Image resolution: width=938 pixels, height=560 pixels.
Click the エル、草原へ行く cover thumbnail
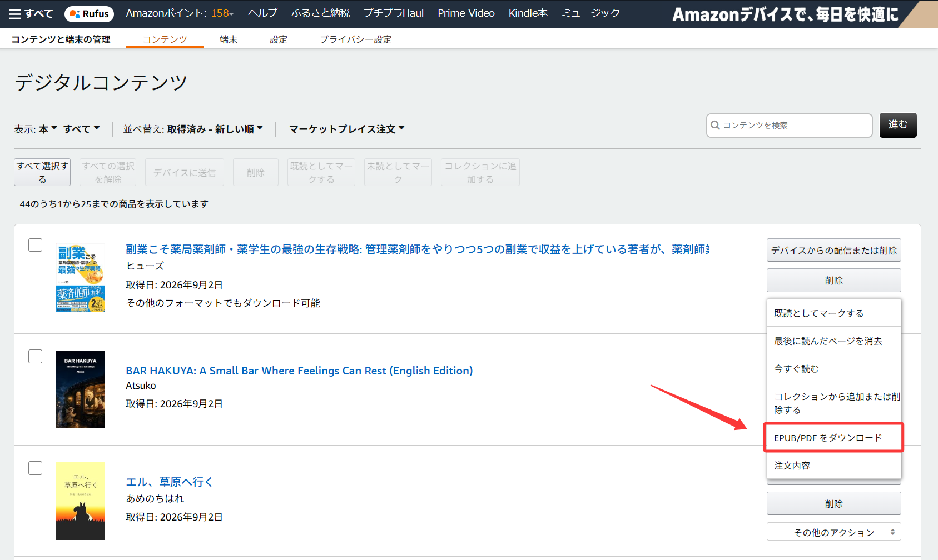point(81,501)
